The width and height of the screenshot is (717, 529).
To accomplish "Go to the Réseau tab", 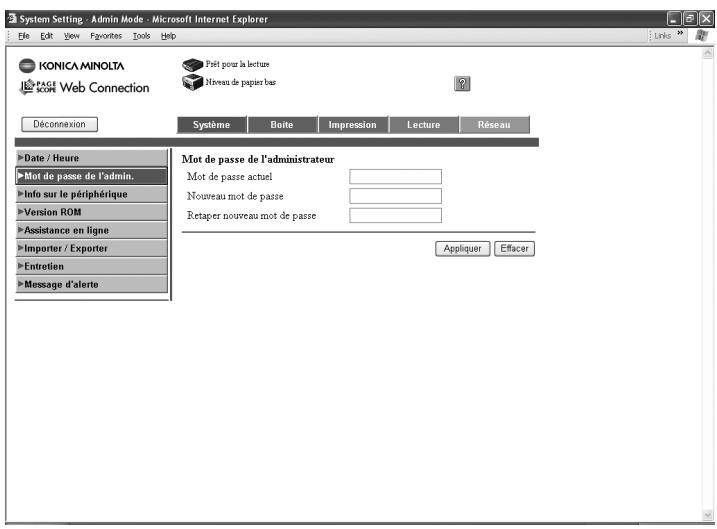I will (x=494, y=125).
